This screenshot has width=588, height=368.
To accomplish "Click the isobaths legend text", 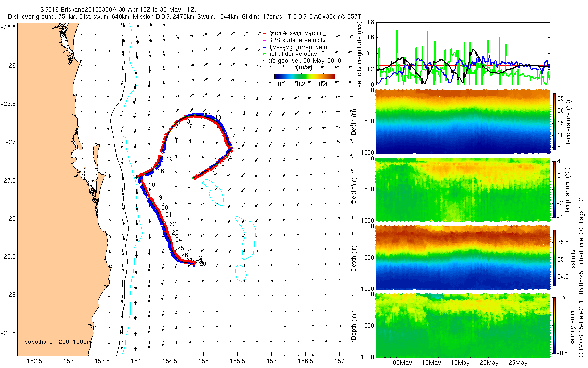I will coord(57,341).
